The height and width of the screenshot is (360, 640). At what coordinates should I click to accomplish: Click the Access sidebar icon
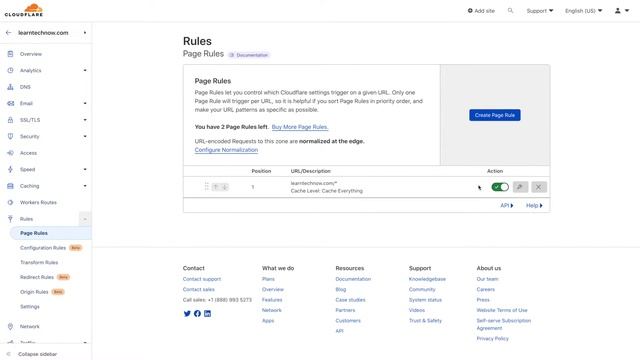[11, 153]
